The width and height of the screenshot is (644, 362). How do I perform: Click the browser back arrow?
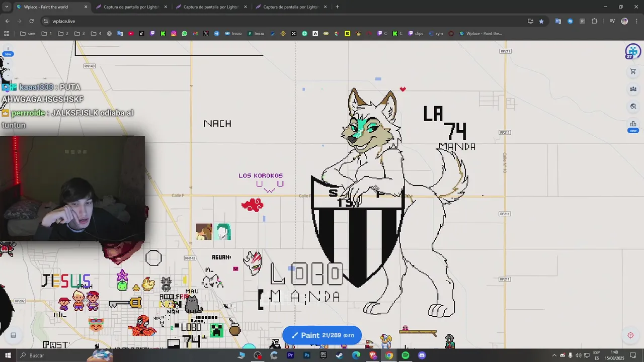click(7, 21)
